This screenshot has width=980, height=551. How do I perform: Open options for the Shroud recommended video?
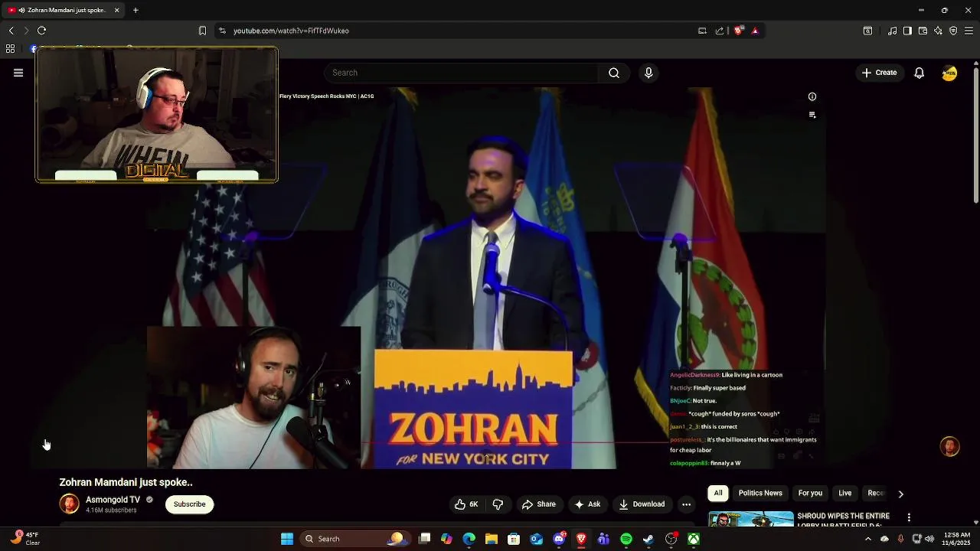909,518
